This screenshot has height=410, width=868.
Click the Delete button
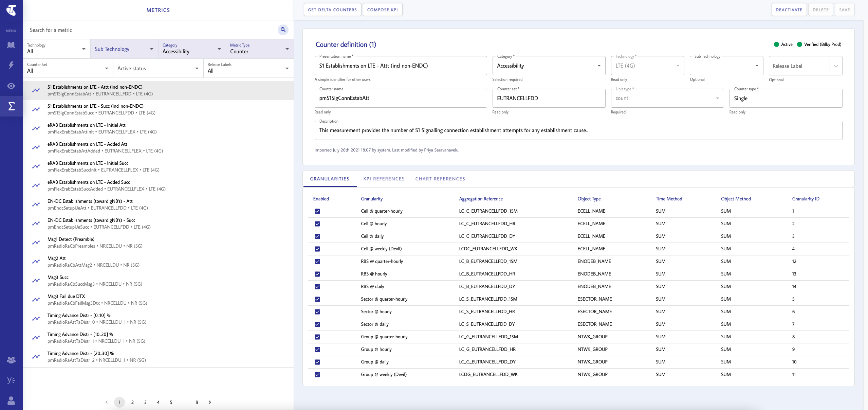click(821, 10)
